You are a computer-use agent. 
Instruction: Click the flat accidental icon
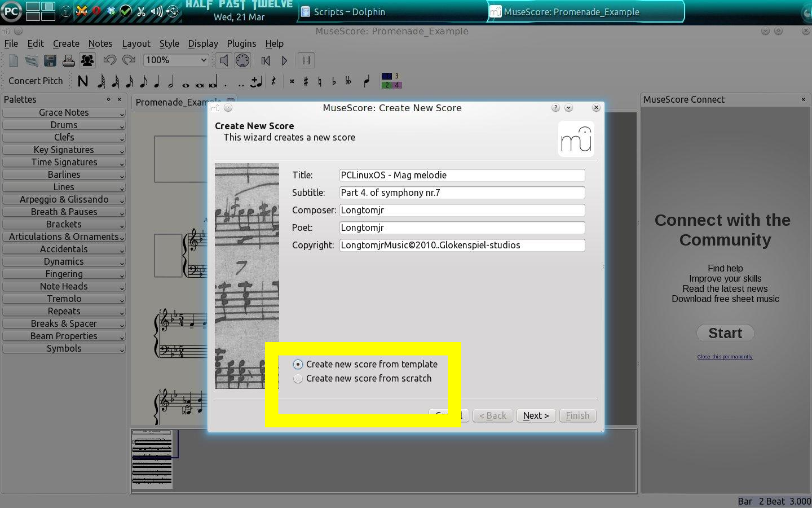(334, 81)
